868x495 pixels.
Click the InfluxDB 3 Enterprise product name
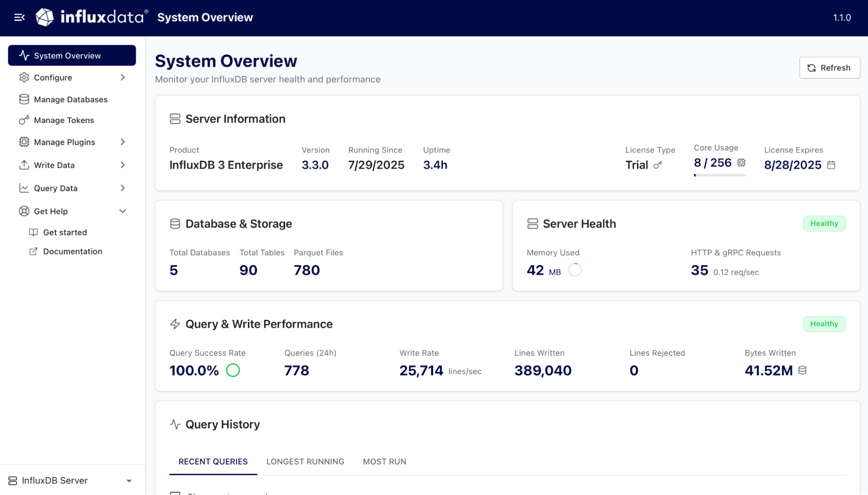[x=226, y=165]
